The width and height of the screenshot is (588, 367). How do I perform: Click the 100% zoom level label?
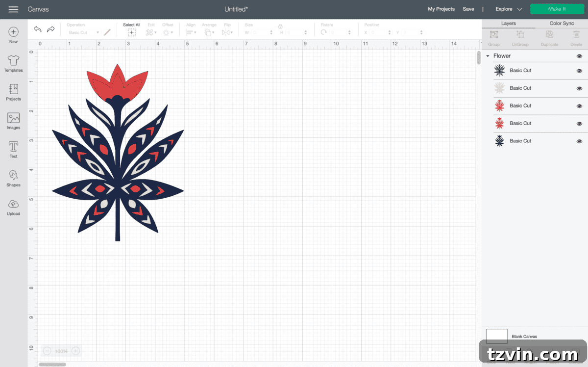click(x=61, y=351)
